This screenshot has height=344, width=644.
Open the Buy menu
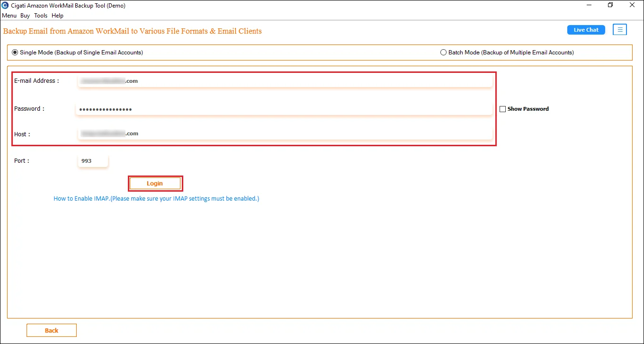click(25, 16)
